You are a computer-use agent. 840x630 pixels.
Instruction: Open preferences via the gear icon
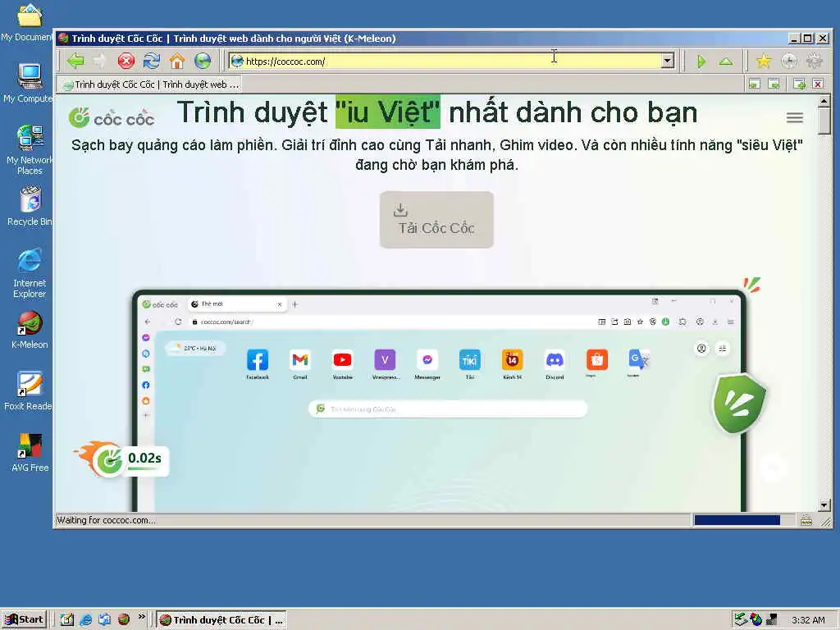pyautogui.click(x=815, y=61)
